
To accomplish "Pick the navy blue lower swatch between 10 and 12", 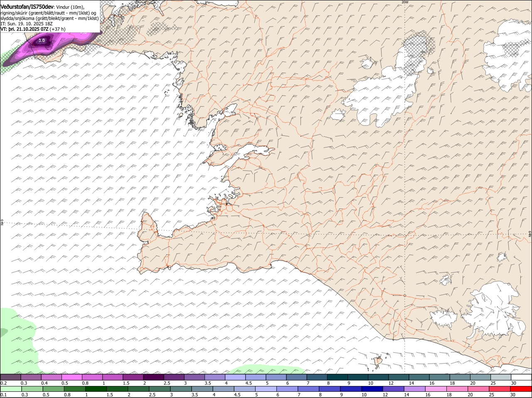I will click(x=372, y=389).
